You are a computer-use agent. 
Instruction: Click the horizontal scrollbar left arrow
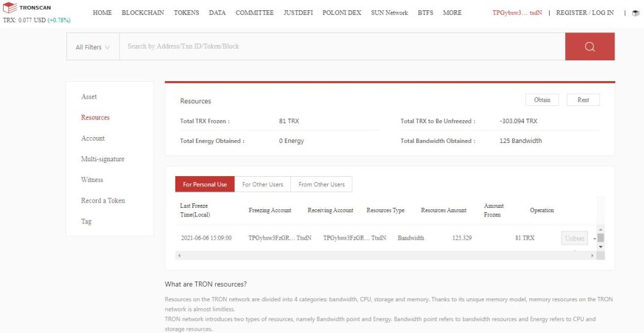tap(179, 256)
